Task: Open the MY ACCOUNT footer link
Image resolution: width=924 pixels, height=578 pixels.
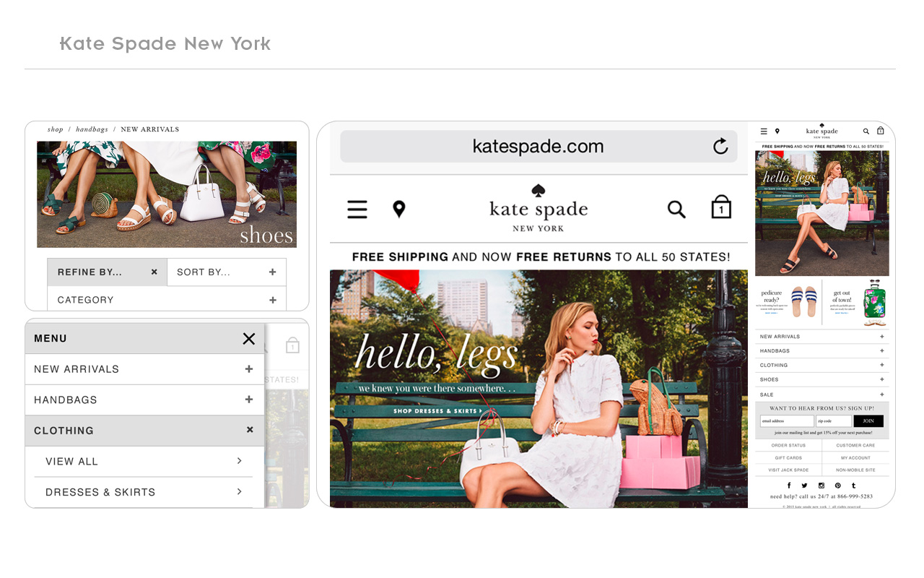Action: 855,458
